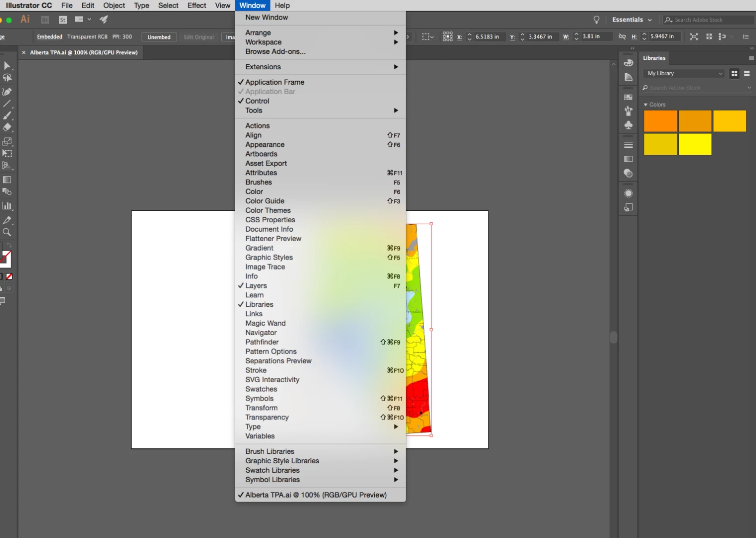This screenshot has height=538, width=756.
Task: Select the Perspective Grid tool
Action: [7, 165]
